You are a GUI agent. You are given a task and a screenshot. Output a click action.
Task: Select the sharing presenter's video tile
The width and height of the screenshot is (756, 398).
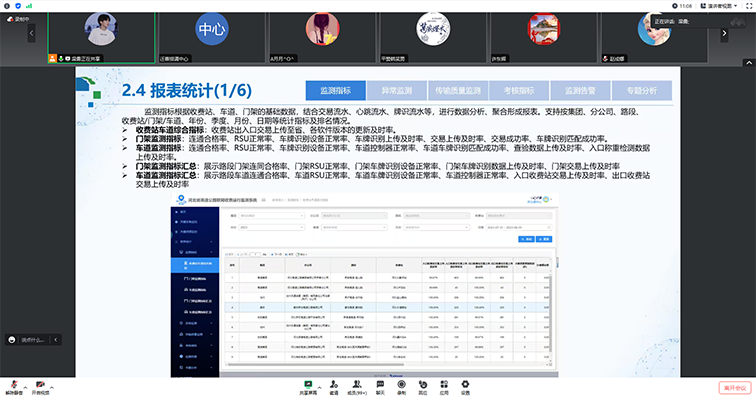point(101,38)
